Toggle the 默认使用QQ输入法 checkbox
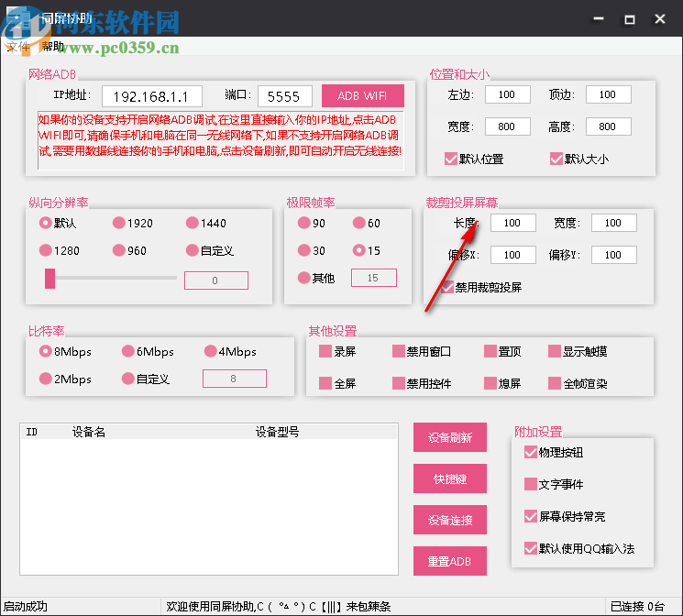Image resolution: width=683 pixels, height=616 pixels. (530, 548)
